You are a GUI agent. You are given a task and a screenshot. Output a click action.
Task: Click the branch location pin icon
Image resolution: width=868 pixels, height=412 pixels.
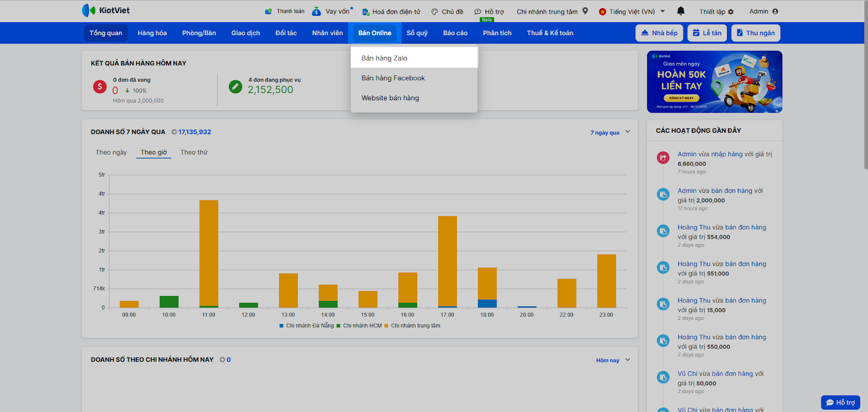tap(585, 11)
